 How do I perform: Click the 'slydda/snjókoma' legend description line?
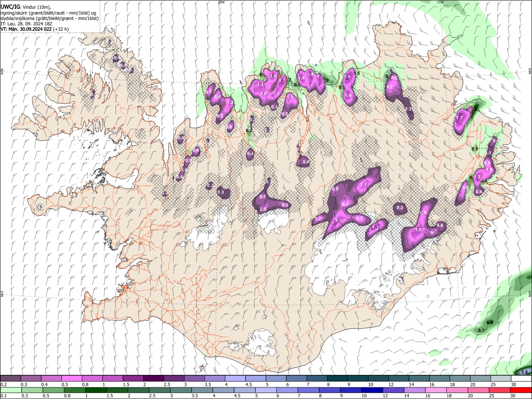pyautogui.click(x=49, y=18)
